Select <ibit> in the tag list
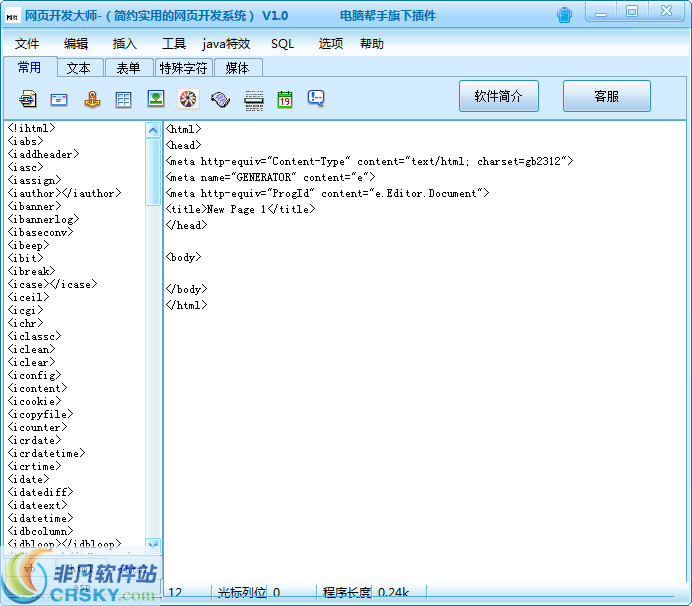The image size is (692, 606). coord(26,258)
